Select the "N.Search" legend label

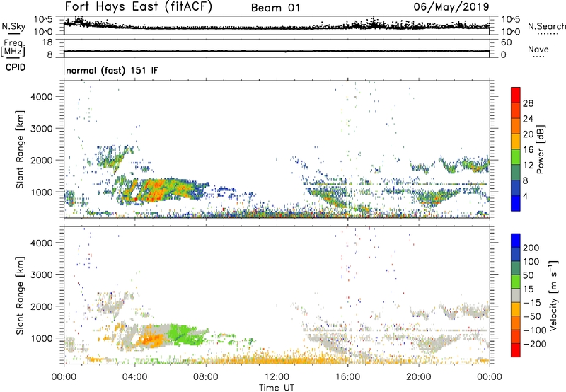pos(547,26)
